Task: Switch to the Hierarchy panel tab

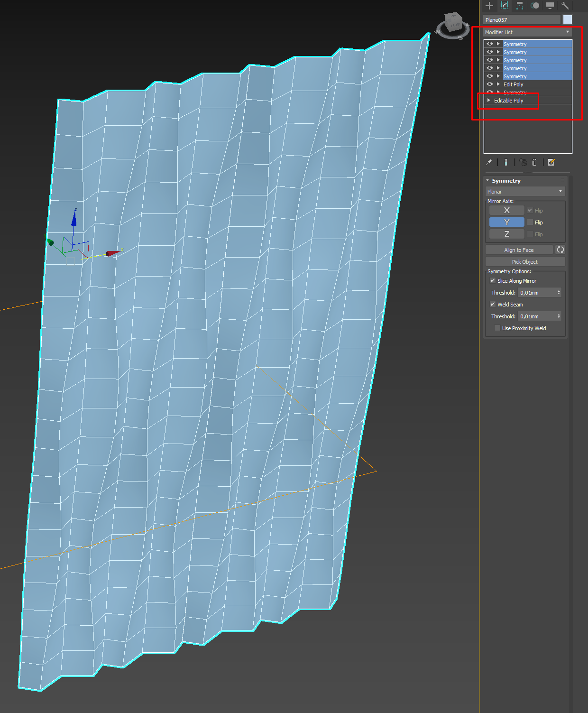Action: [x=520, y=6]
